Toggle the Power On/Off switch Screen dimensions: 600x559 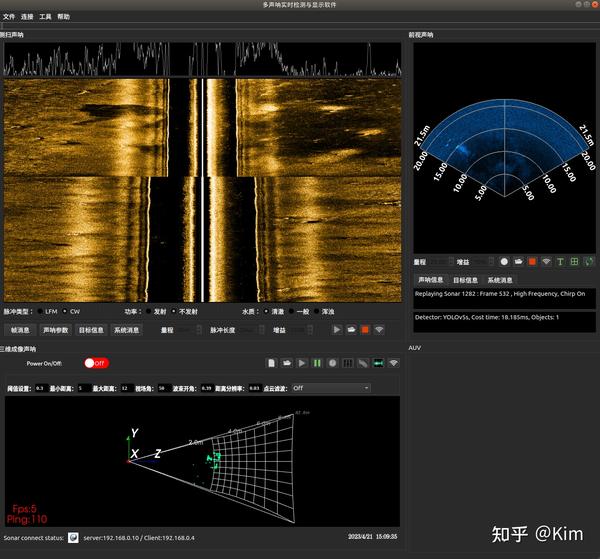(96, 363)
